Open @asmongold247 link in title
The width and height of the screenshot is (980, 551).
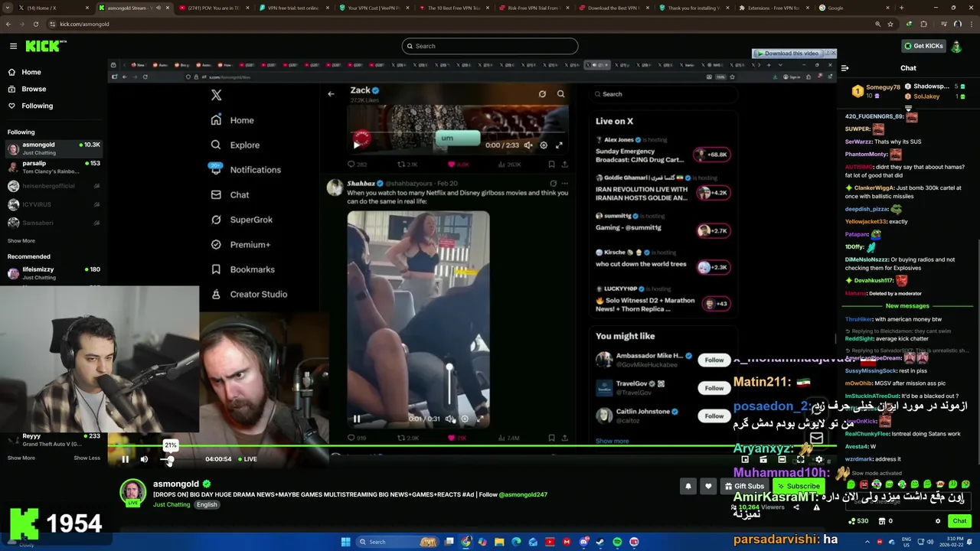[x=523, y=494]
